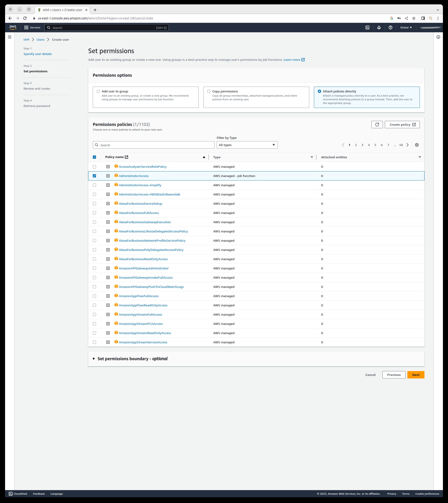Open the Feedback link in footer
448x503 pixels.
(39, 494)
